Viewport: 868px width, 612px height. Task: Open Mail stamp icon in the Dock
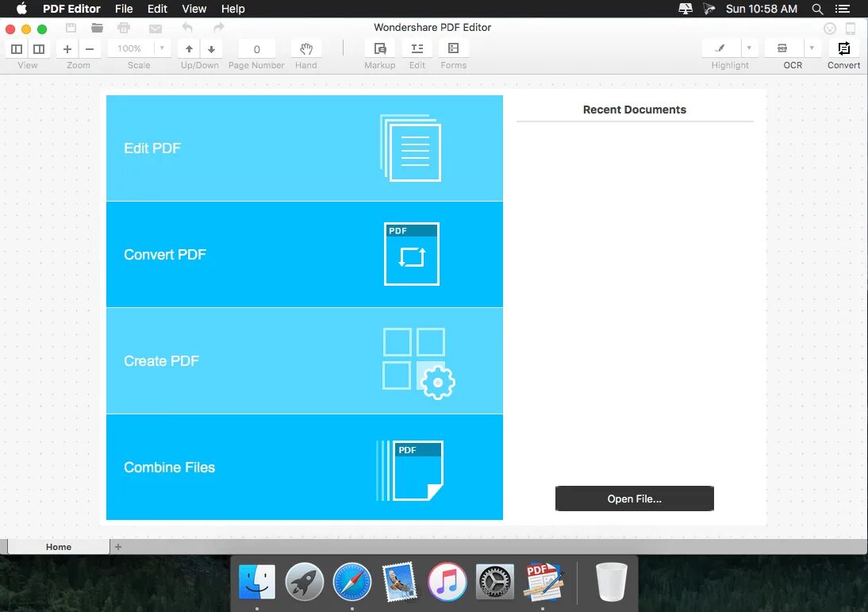(x=399, y=582)
